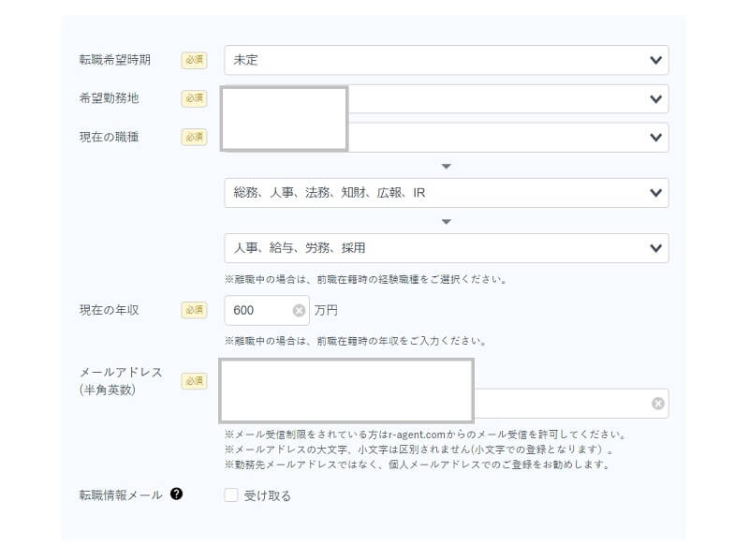Viewport: 749px width, 560px height.
Task: Click the 必須 badge next to 転職希望時期
Action: (194, 60)
